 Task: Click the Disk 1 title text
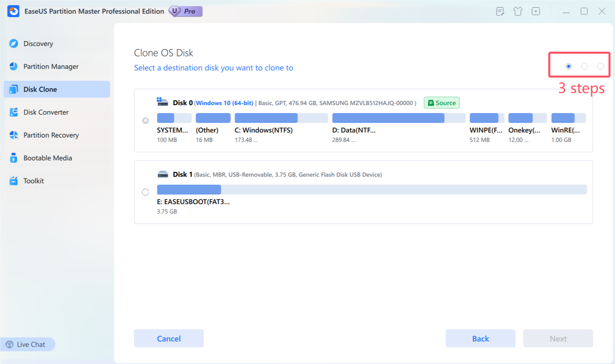[183, 174]
